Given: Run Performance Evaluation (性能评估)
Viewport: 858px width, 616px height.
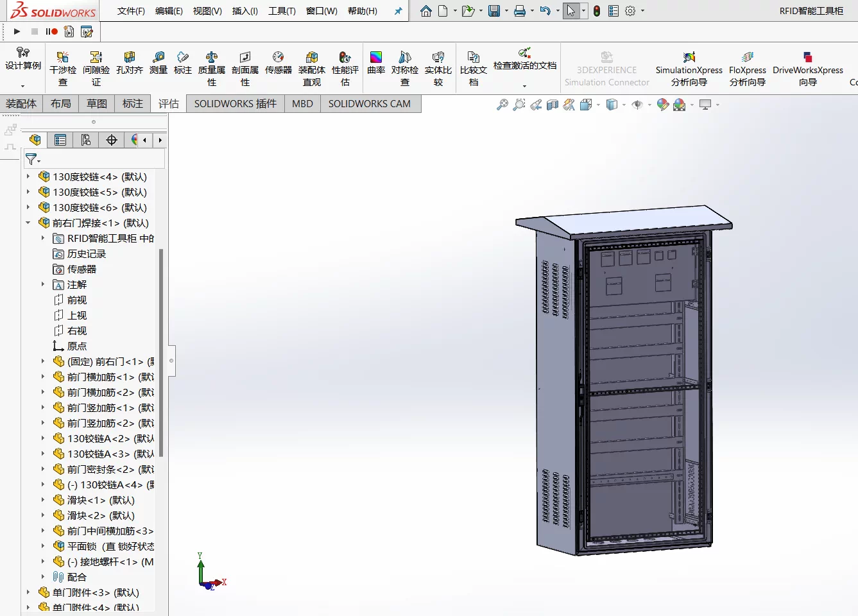Looking at the screenshot, I should [345, 69].
